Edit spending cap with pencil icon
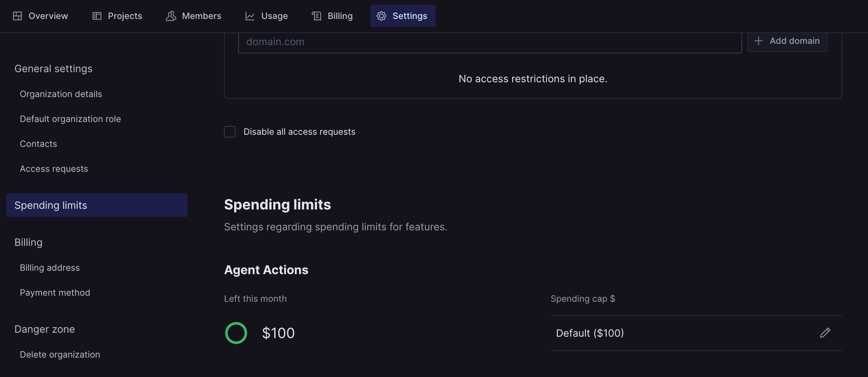The width and height of the screenshot is (868, 377). [x=825, y=333]
